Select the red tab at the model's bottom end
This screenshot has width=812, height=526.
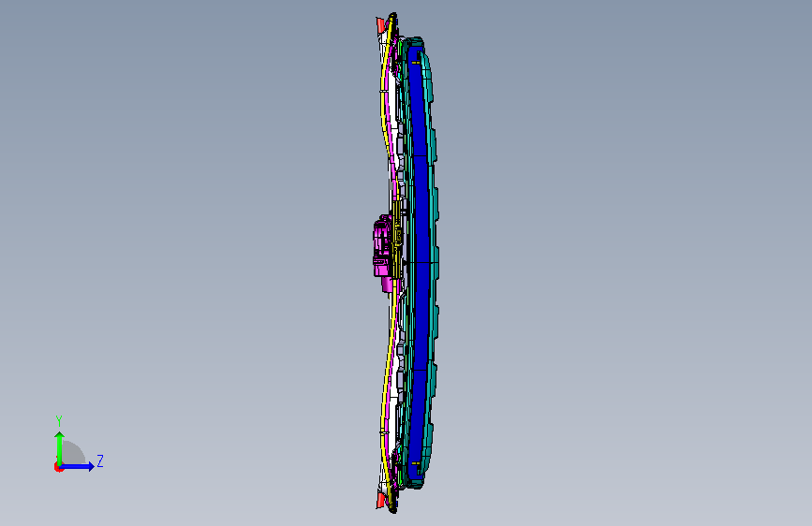[380, 500]
